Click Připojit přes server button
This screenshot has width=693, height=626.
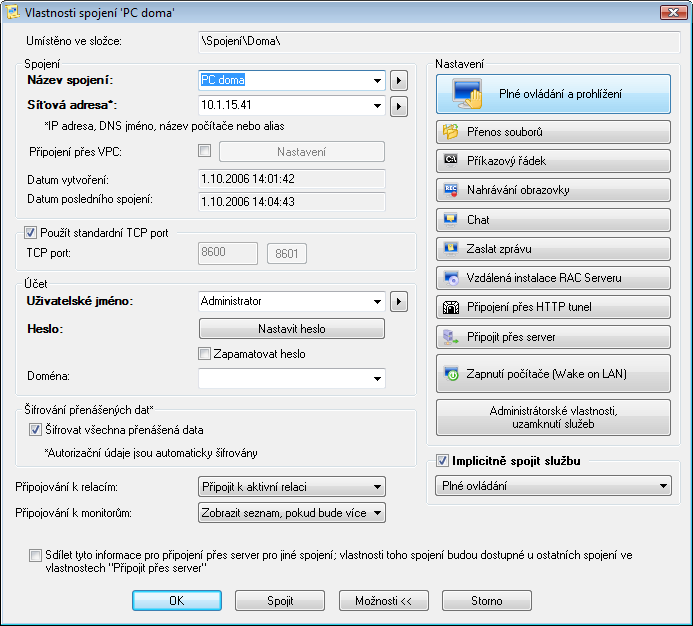(x=553, y=337)
